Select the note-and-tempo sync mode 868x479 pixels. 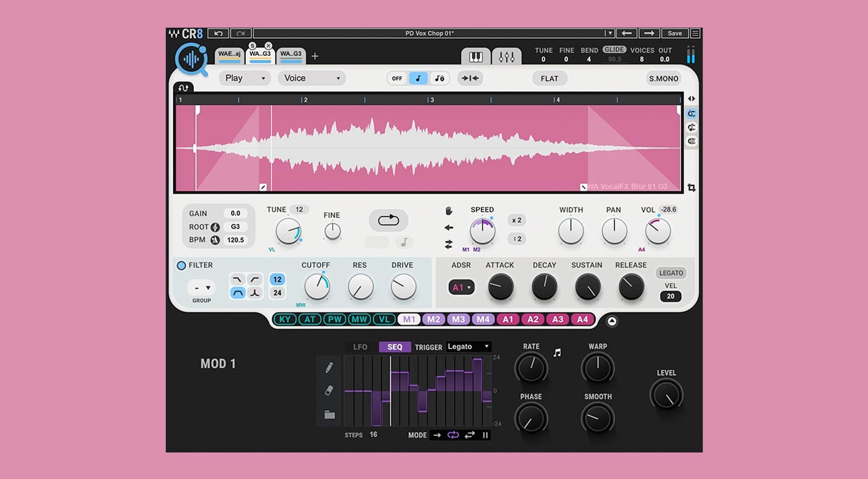click(x=439, y=78)
